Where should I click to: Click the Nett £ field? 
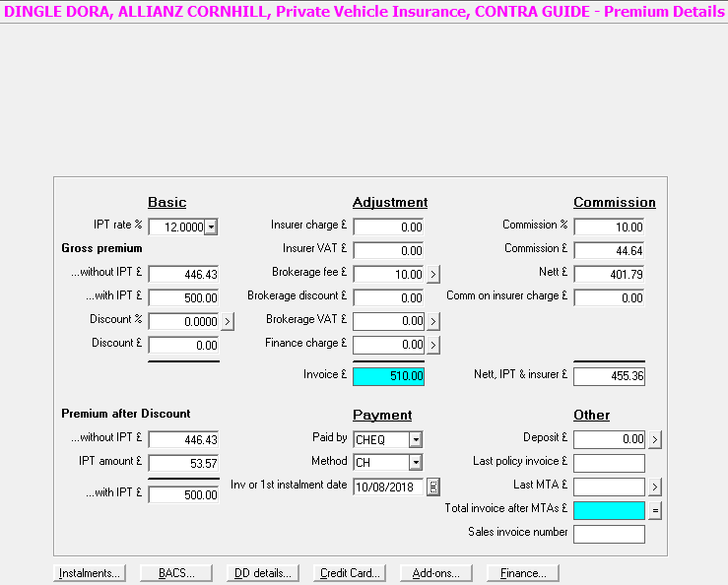pos(609,274)
